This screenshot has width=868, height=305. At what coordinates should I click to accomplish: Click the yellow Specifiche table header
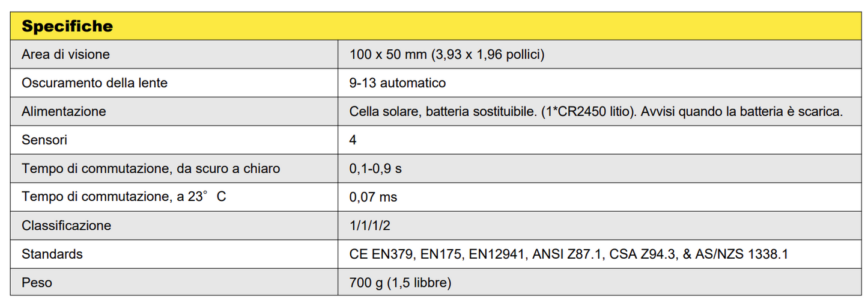point(67,26)
